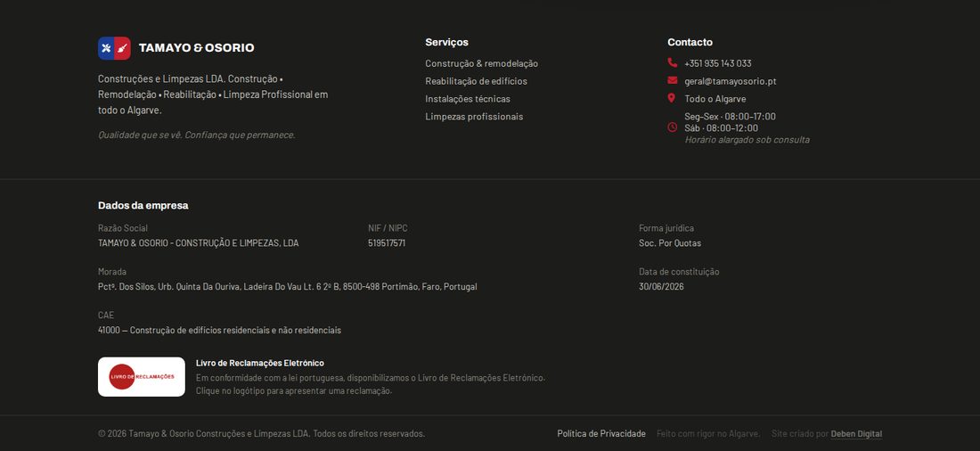The image size is (980, 451).
Task: Open Instalações técnicas link
Action: coord(468,99)
